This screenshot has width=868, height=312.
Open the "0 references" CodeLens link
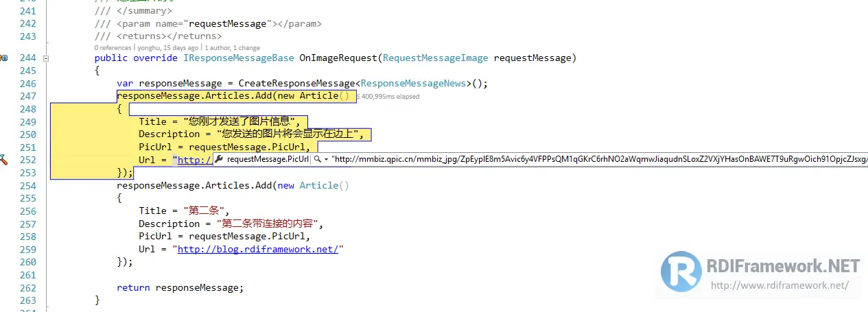click(113, 48)
